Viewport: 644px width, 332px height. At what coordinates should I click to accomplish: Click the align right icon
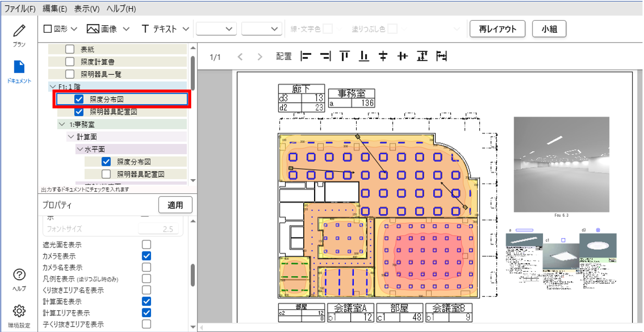[x=325, y=57]
